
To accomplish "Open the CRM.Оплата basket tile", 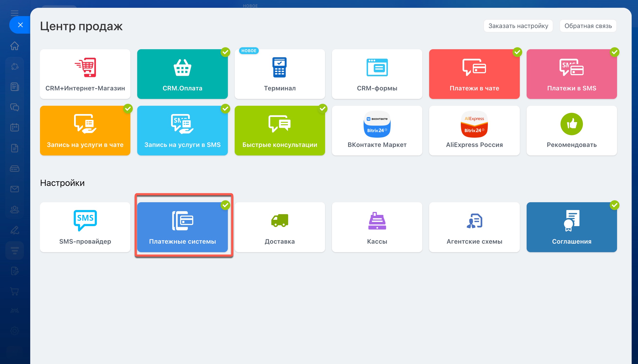I will coord(182,74).
